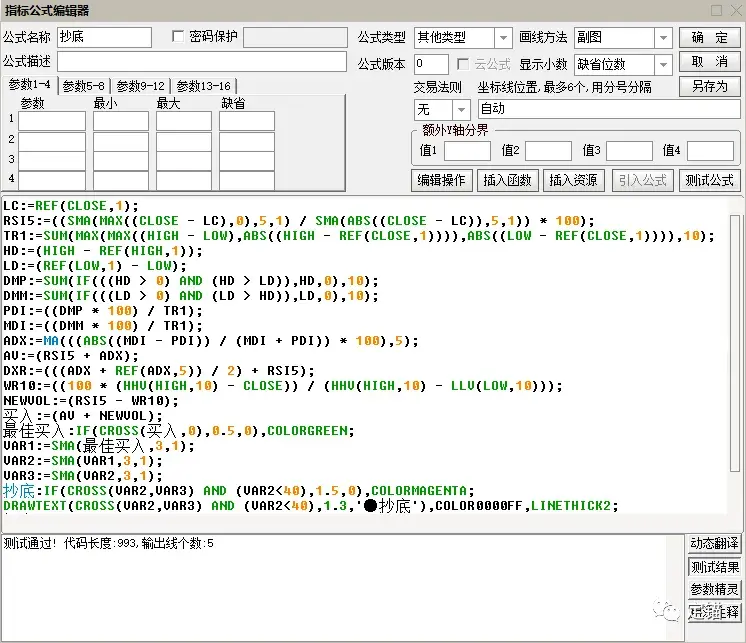
Task: Click the 公式版本 input field
Action: click(431, 64)
